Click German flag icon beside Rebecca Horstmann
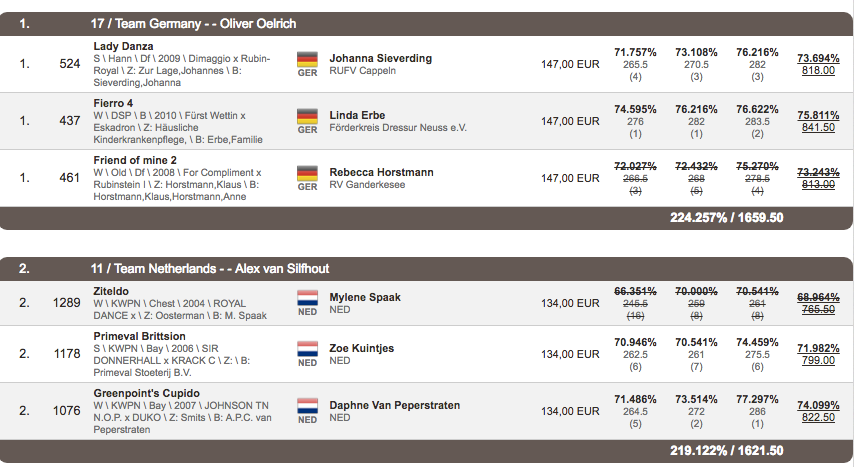The height and width of the screenshot is (467, 854). (307, 173)
